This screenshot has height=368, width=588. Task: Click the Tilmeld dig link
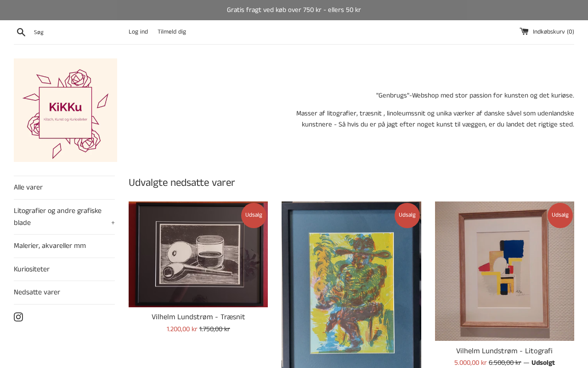coord(172,32)
